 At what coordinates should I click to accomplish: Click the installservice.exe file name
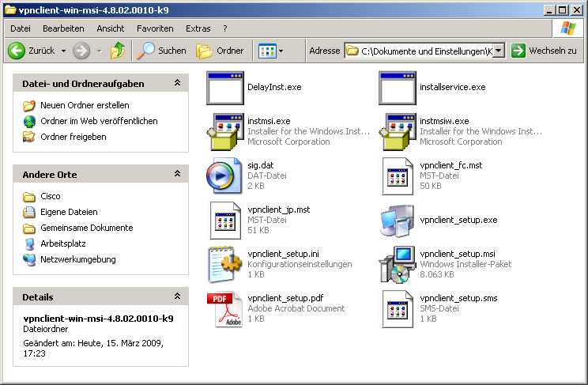pyautogui.click(x=453, y=87)
